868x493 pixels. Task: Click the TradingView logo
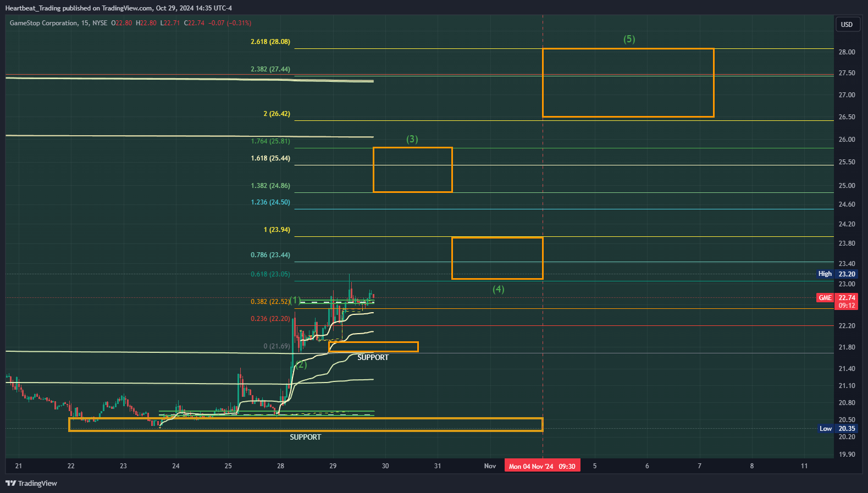tap(31, 484)
